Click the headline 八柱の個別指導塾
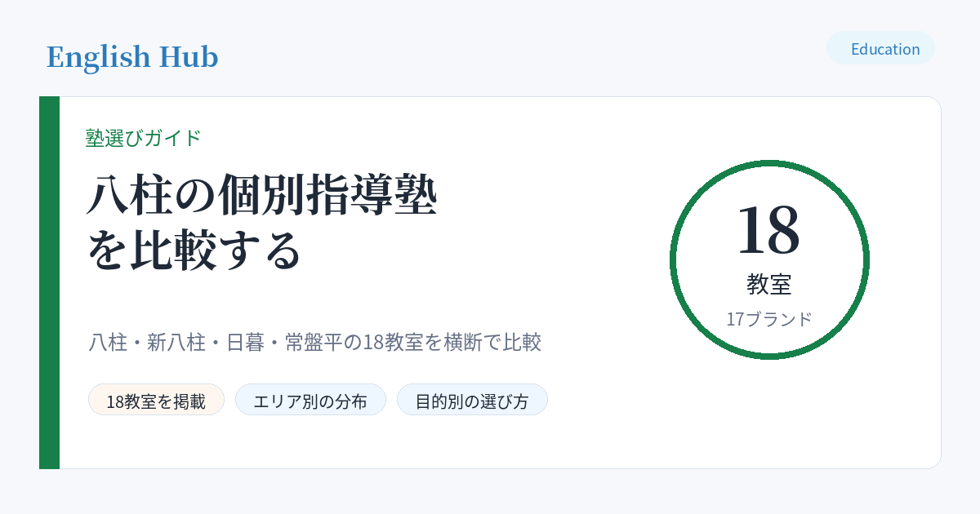Image resolution: width=980 pixels, height=514 pixels. pos(262,196)
